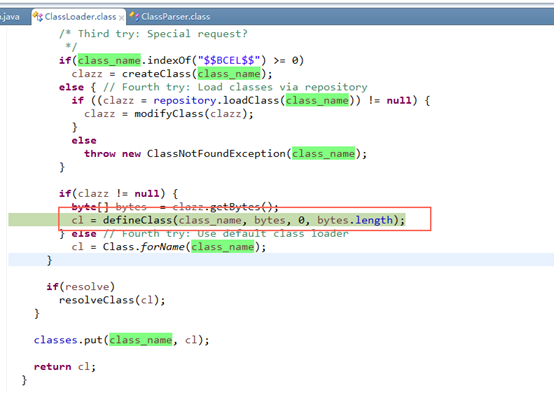Image resolution: width=554 pixels, height=393 pixels.
Task: Click the resolveClass(cl) call
Action: [x=112, y=300]
